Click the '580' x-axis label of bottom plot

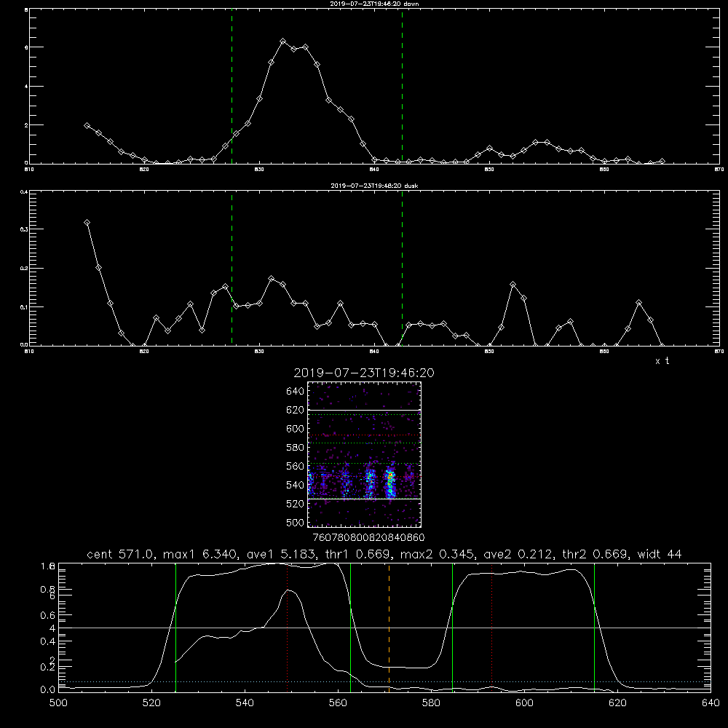[x=431, y=703]
